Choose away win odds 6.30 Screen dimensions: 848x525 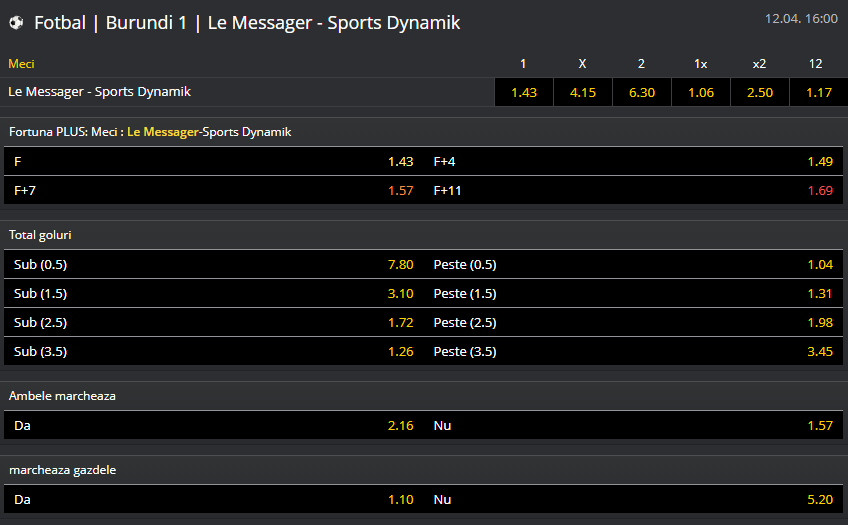click(641, 92)
